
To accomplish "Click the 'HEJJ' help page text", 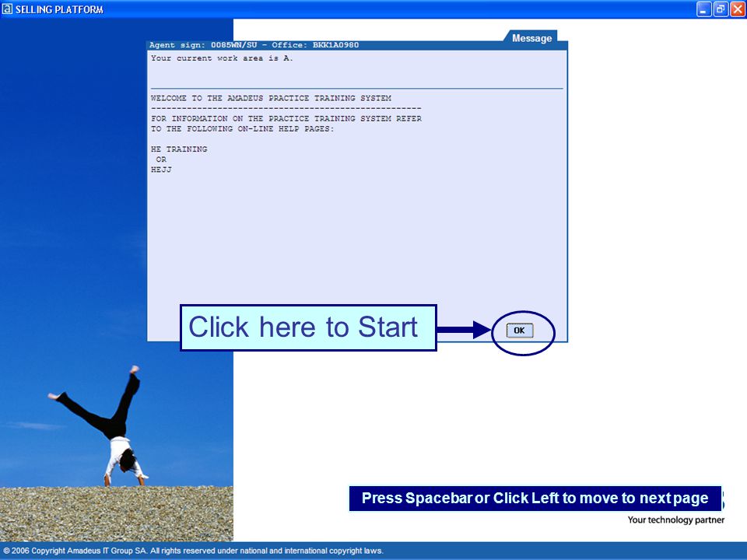I will coord(161,170).
